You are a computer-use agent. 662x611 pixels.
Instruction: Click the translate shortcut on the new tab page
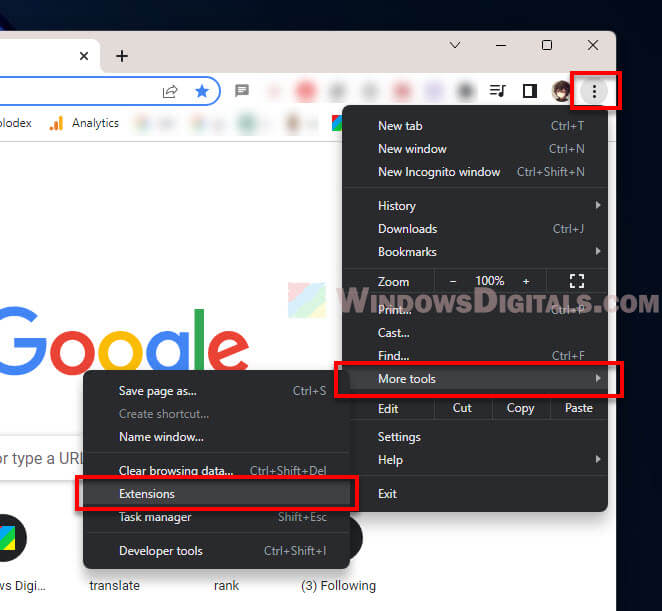click(x=114, y=586)
